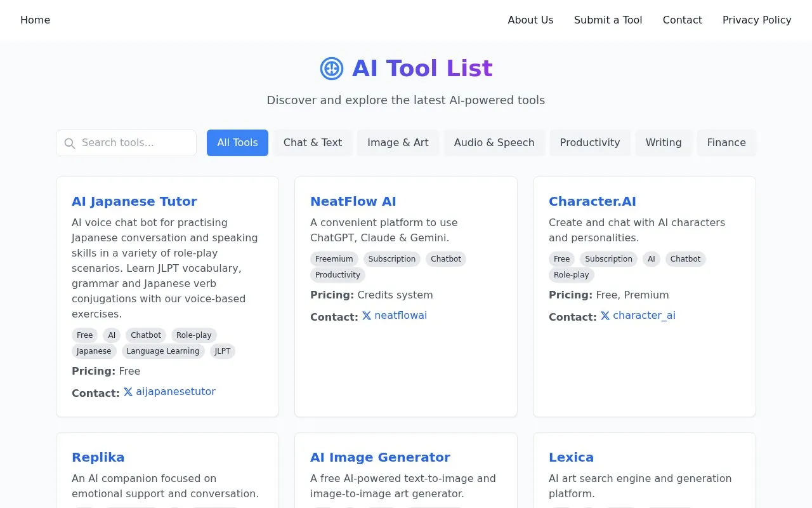Click the search magnifier icon

(x=70, y=144)
